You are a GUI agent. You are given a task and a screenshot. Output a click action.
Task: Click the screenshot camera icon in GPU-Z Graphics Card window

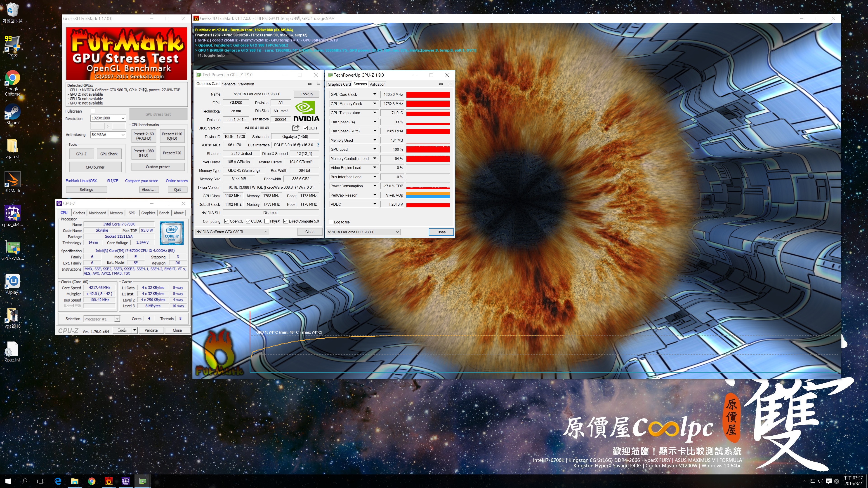click(x=310, y=84)
